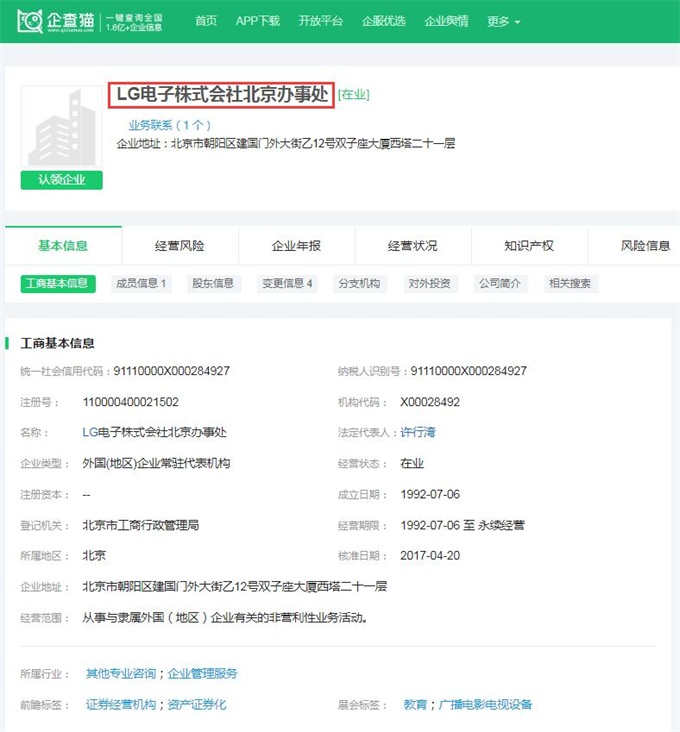This screenshot has height=732, width=680.
Task: Expand the 更多 dropdown menu
Action: (x=503, y=21)
